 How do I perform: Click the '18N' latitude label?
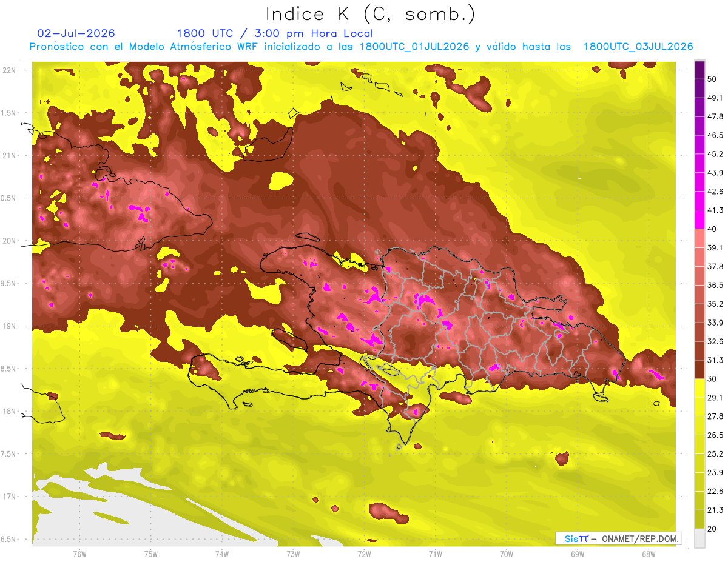(x=9, y=411)
